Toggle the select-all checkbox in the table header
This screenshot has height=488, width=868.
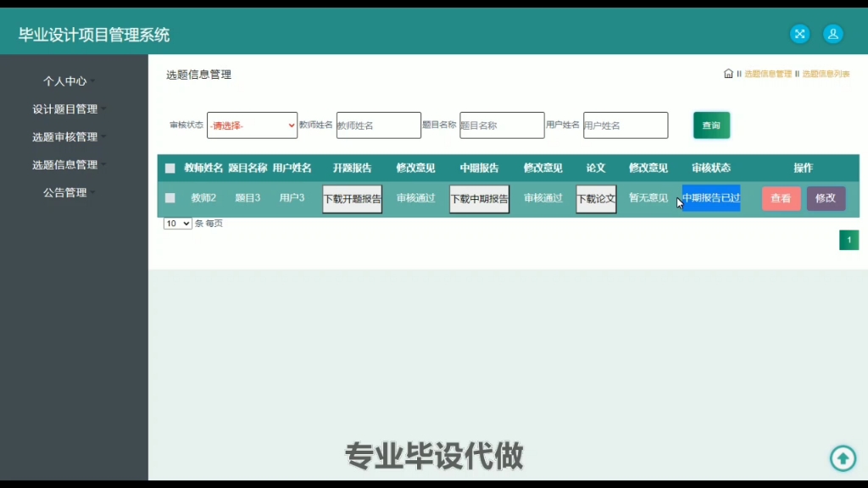tap(170, 168)
